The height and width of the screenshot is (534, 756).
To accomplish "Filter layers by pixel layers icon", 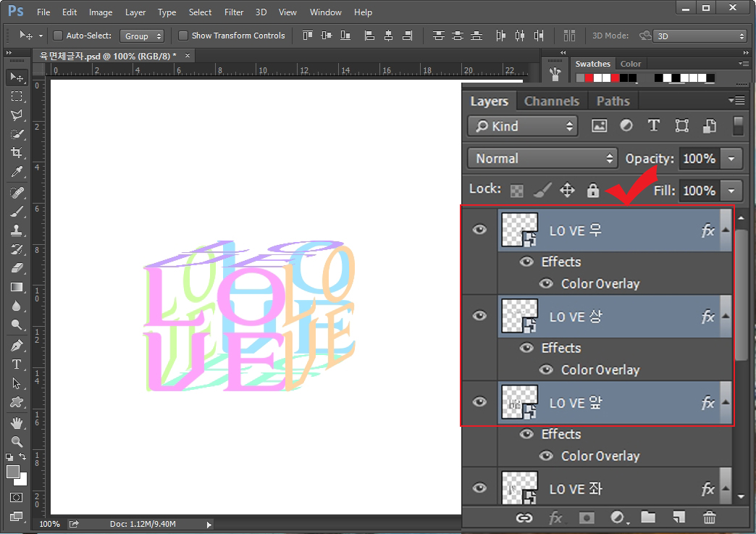I will (x=600, y=126).
